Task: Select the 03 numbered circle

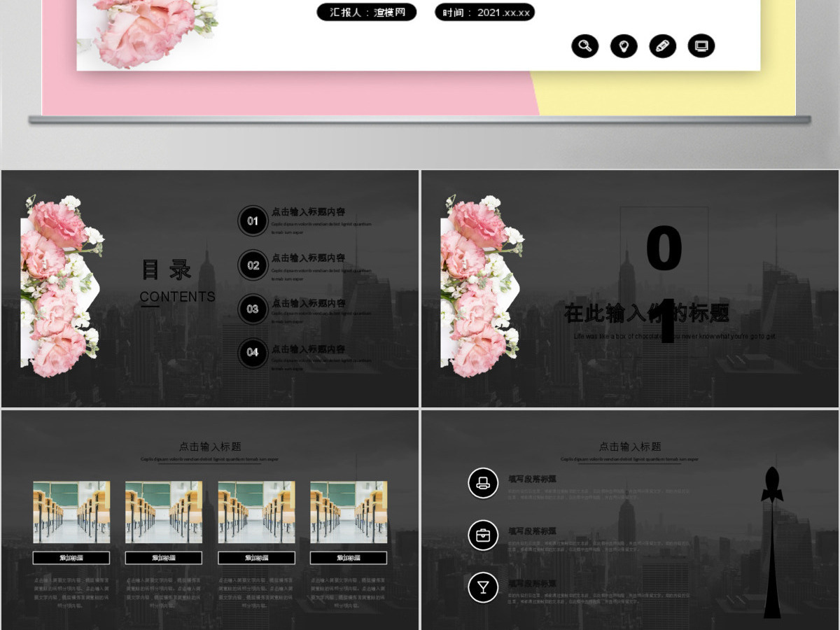Action: (x=253, y=309)
